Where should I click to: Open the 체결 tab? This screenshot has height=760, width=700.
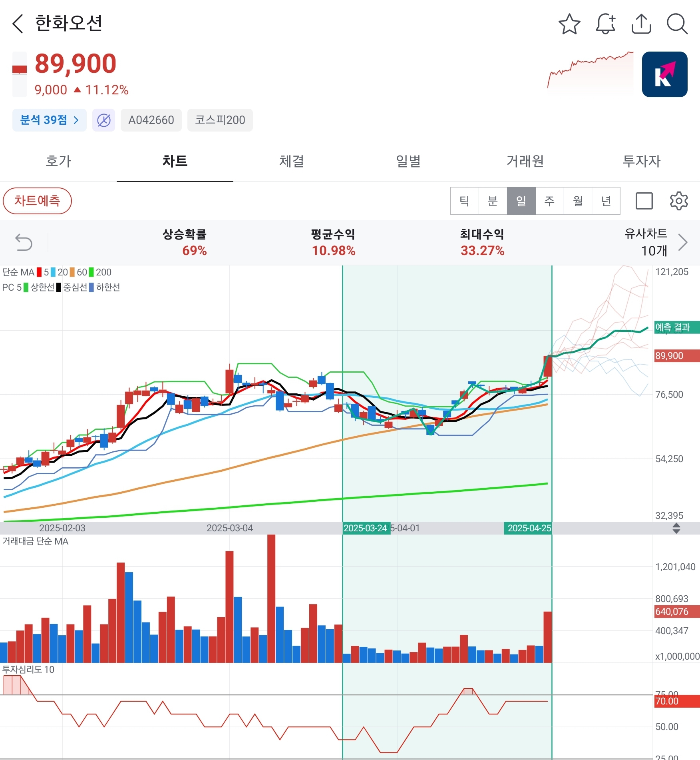(x=292, y=161)
